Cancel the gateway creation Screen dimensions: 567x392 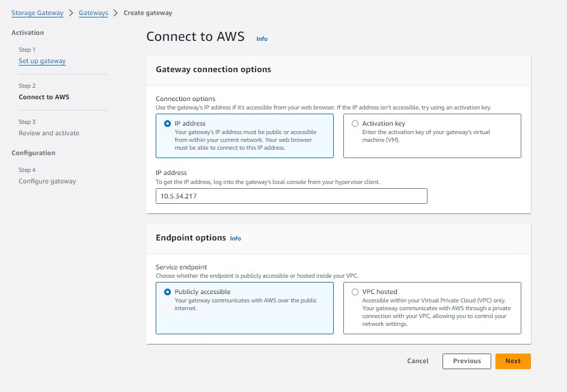(x=418, y=361)
